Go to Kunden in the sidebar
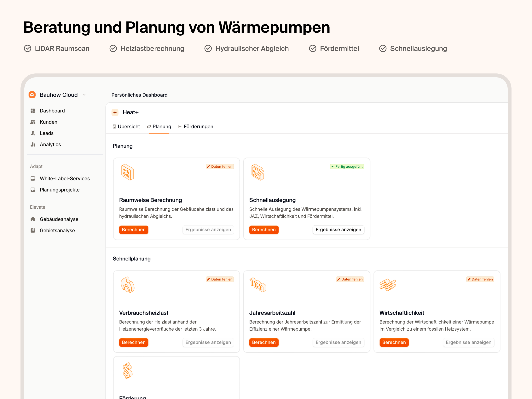The height and width of the screenshot is (399, 532). tap(48, 122)
